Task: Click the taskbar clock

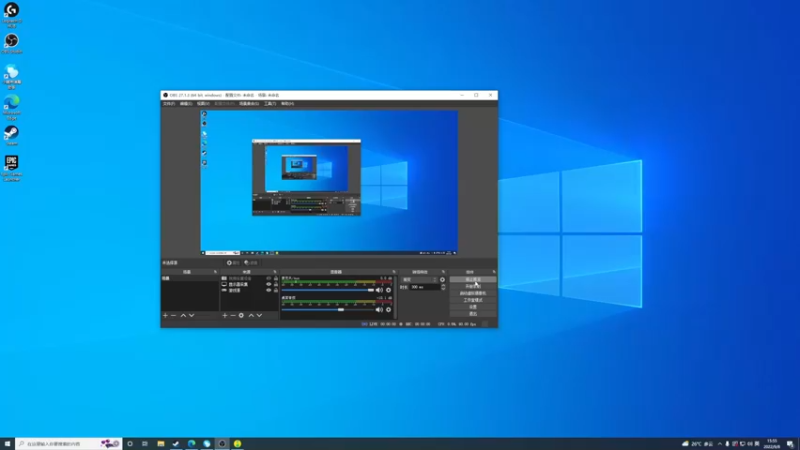Action: (772, 444)
